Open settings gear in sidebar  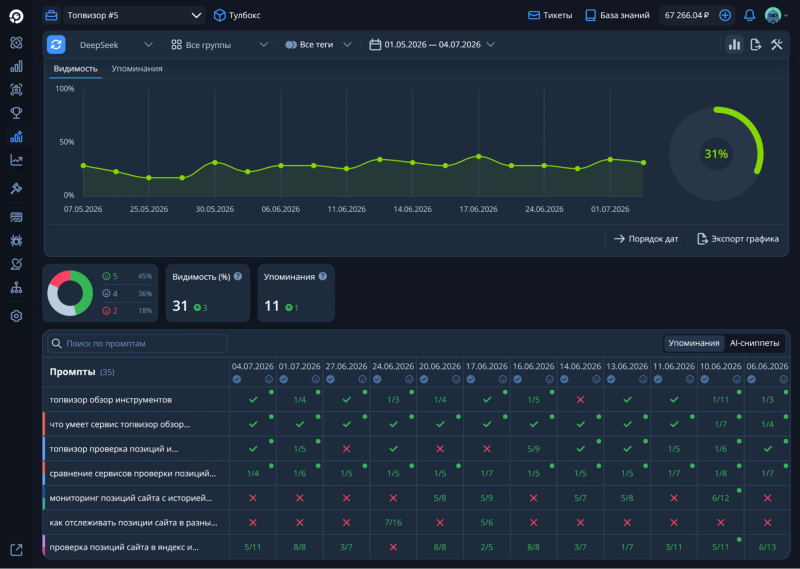pyautogui.click(x=16, y=316)
